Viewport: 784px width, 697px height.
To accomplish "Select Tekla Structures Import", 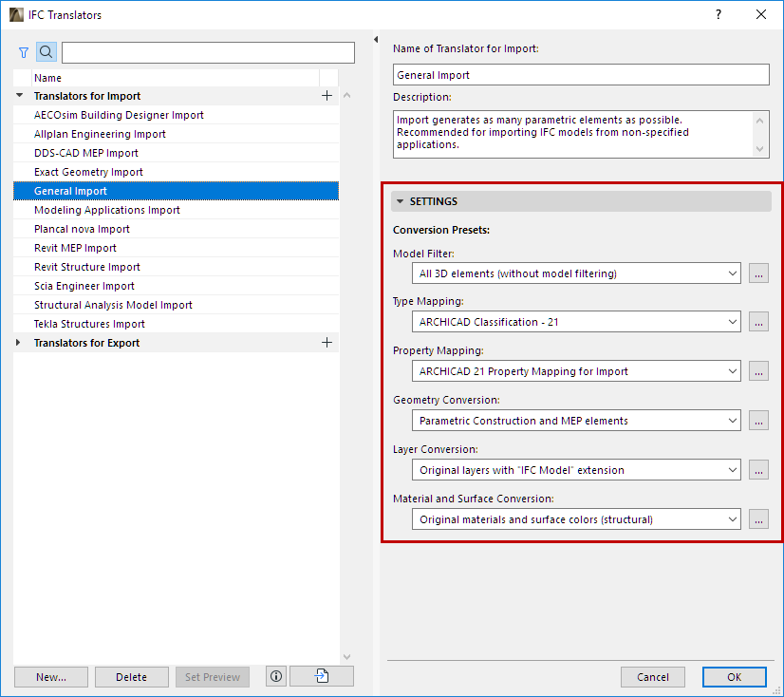I will (x=176, y=324).
